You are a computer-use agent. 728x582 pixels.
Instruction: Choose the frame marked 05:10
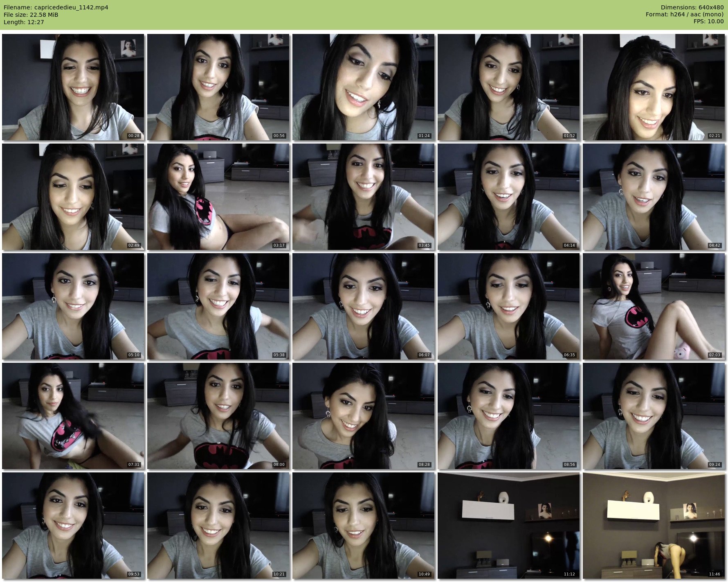(x=73, y=306)
